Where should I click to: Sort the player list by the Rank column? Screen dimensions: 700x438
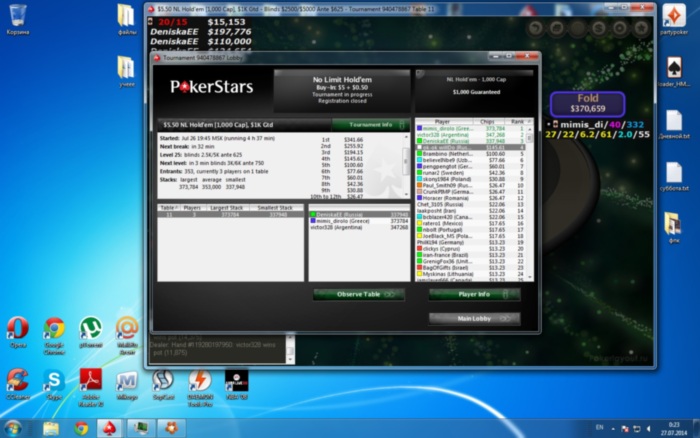518,121
